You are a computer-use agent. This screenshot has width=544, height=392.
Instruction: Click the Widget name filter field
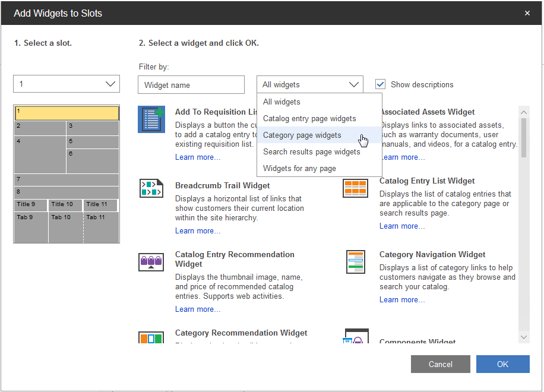191,85
